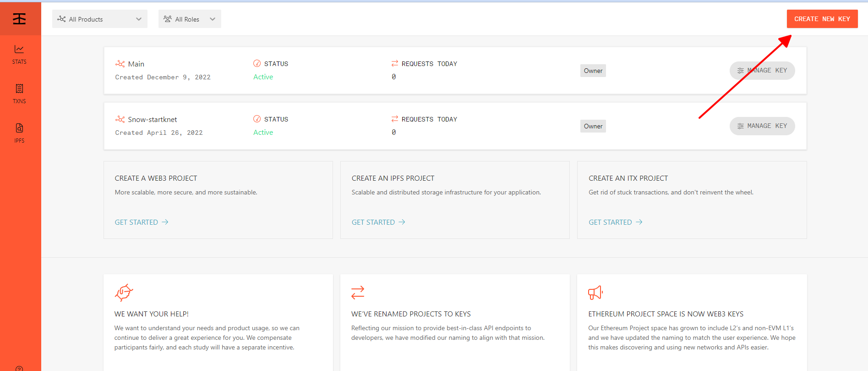This screenshot has height=371, width=868.
Task: Click the requests arrows icon in Main row
Action: coord(394,63)
